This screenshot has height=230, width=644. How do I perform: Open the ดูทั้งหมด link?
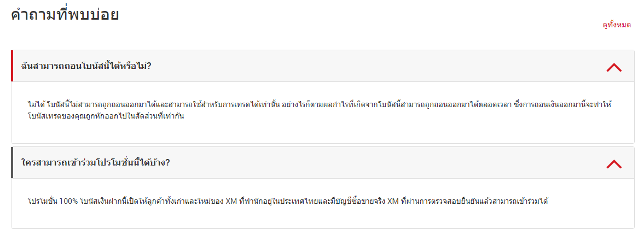tap(616, 25)
